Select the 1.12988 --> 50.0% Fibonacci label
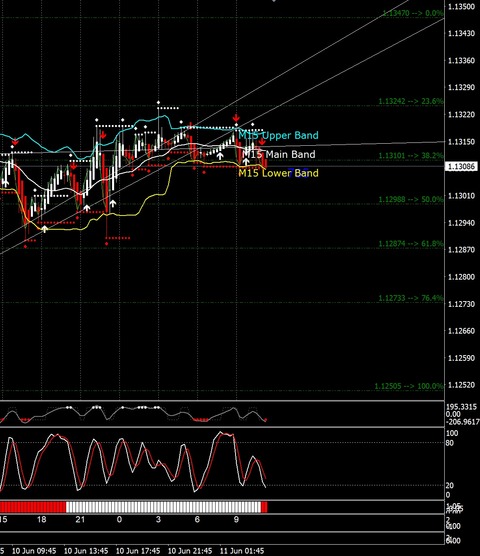The image size is (480, 556). click(411, 199)
